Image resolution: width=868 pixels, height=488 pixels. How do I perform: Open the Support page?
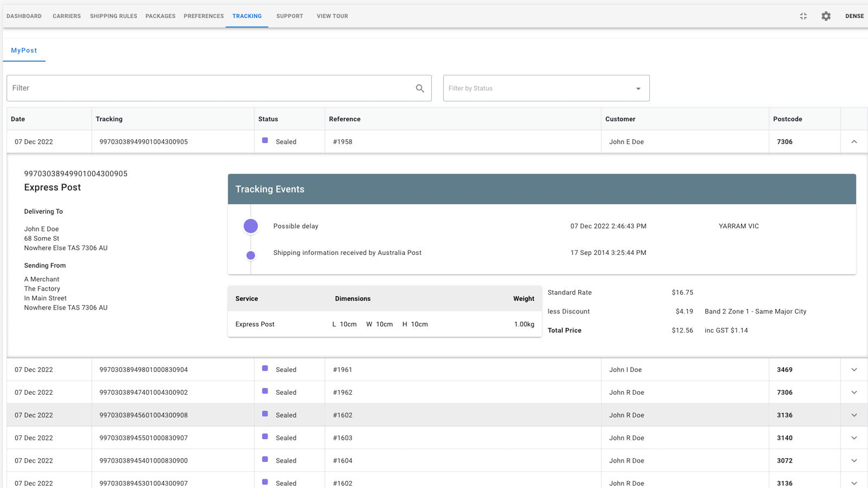(289, 16)
